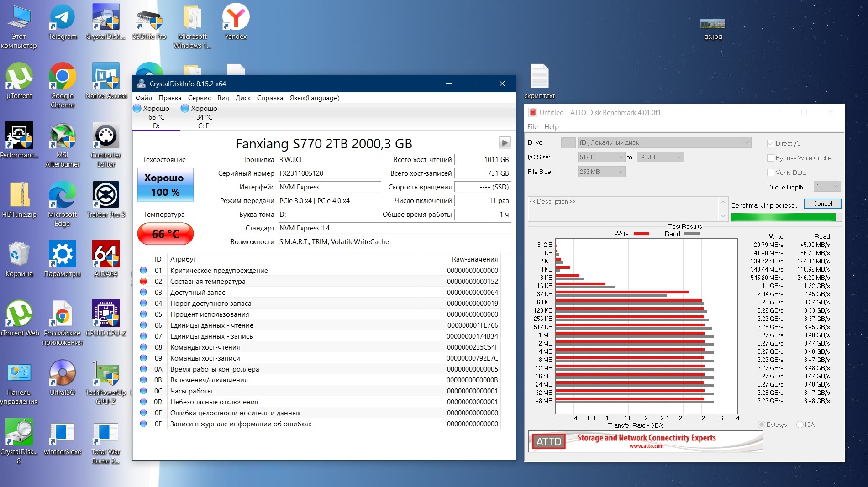This screenshot has width=868, height=487.
Task: Open Help menu in ATTO Disk Benchmark
Action: (551, 127)
